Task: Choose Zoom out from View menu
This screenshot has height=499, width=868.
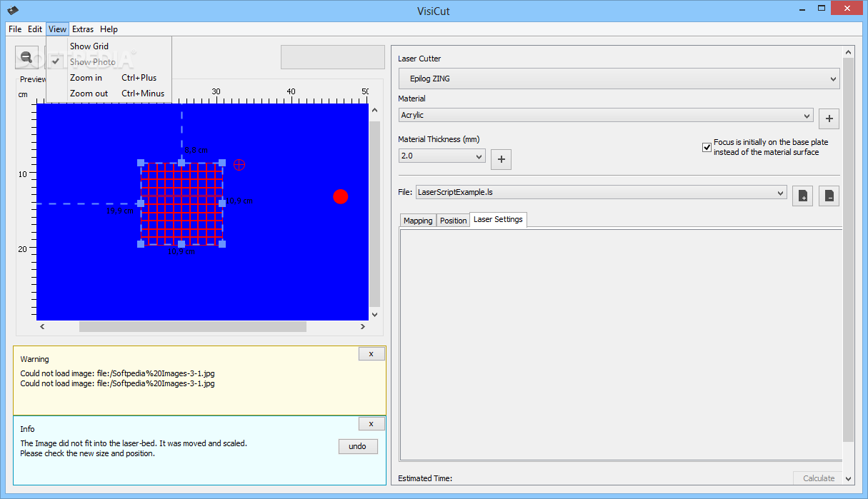Action: [x=109, y=94]
